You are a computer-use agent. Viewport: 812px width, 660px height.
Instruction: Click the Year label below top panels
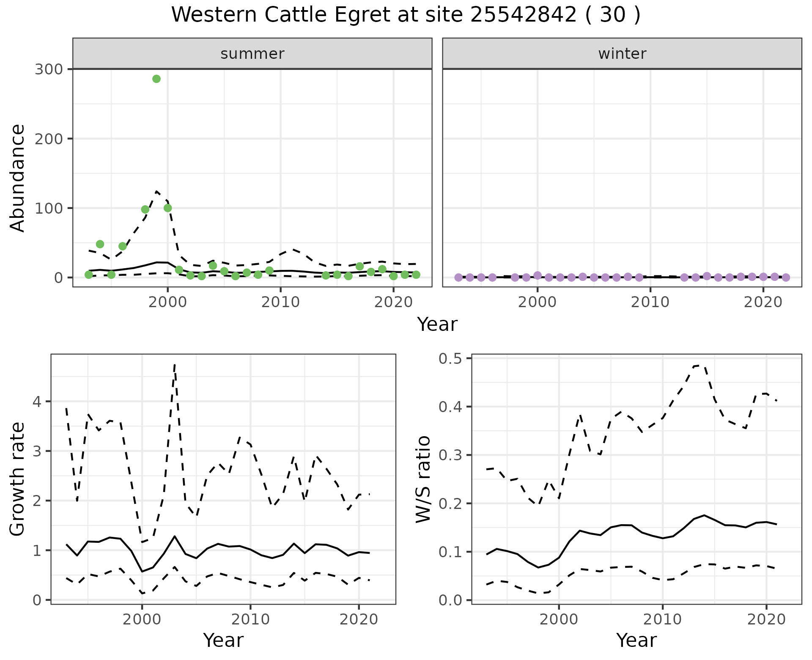(x=437, y=324)
